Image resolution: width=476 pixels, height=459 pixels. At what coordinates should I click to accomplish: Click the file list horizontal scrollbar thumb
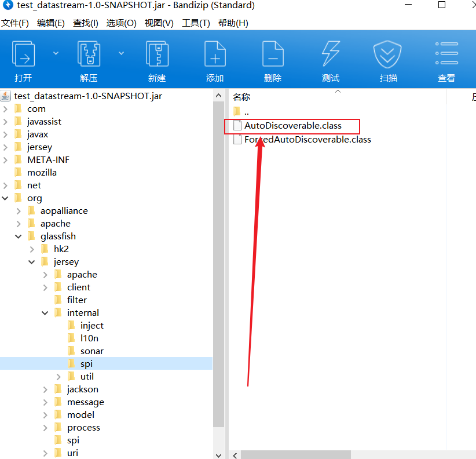pos(296,455)
